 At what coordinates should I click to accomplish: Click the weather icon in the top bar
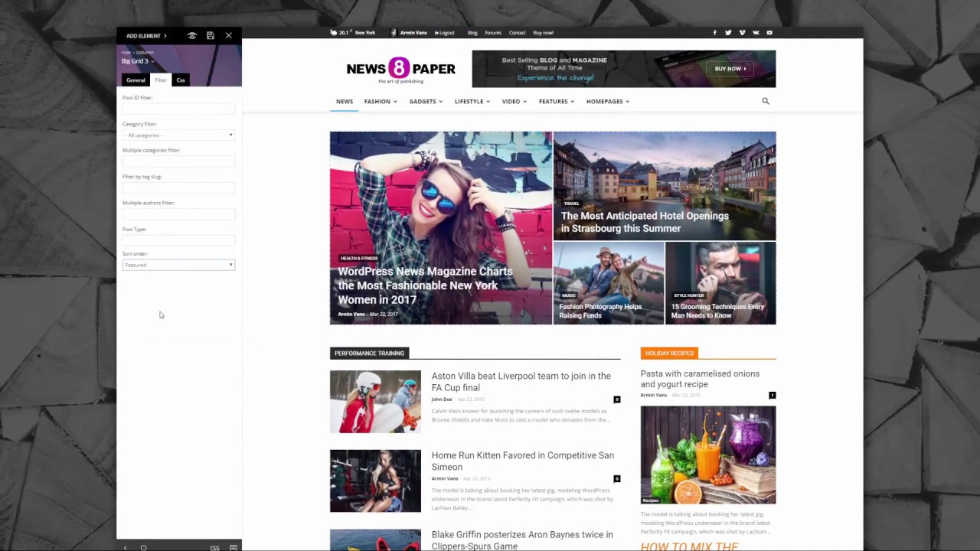point(333,33)
